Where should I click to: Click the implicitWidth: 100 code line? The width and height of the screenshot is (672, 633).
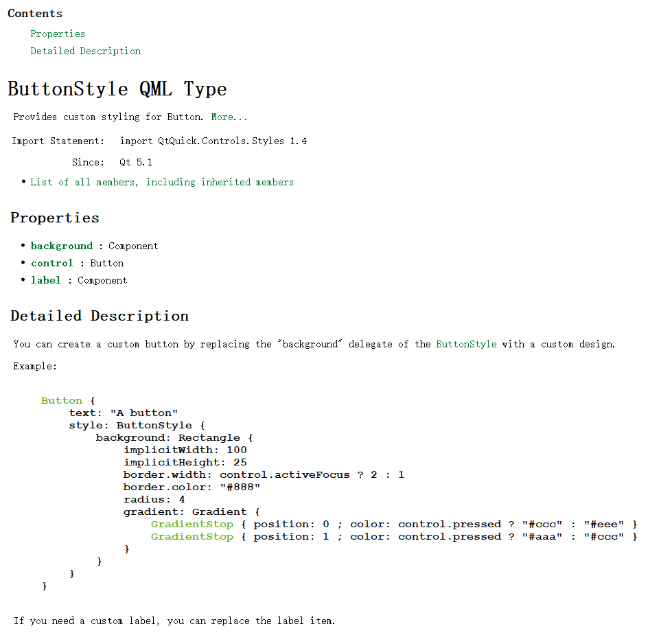click(185, 450)
